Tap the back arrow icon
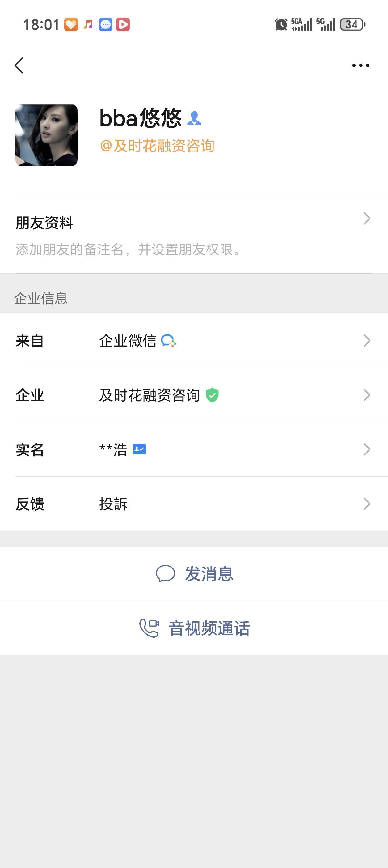 point(19,65)
